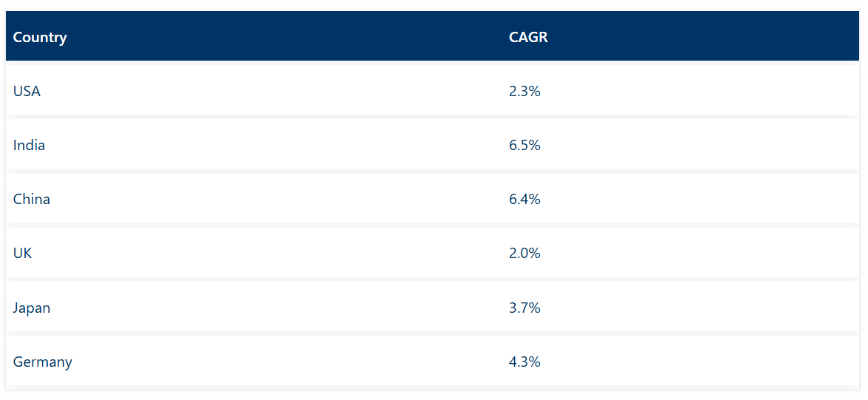Viewport: 868px width, 400px height.
Task: Highlight the entire UK table row
Action: [295, 254]
